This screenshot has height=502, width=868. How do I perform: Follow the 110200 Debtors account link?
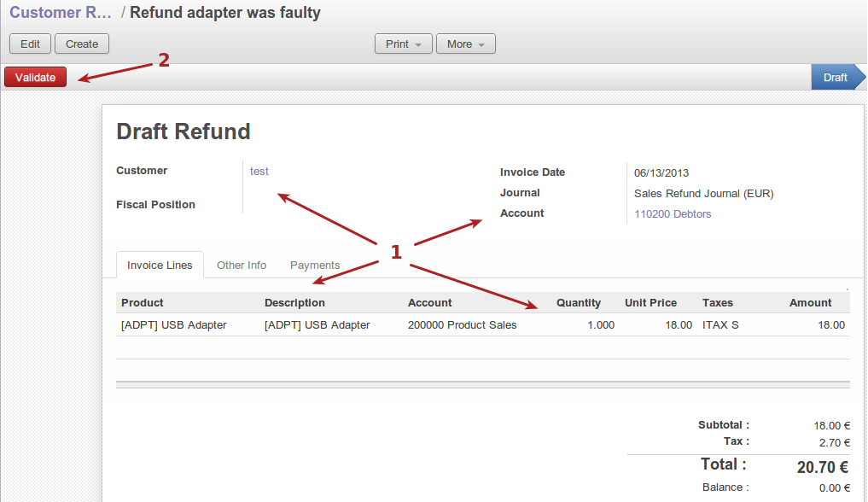(x=673, y=213)
